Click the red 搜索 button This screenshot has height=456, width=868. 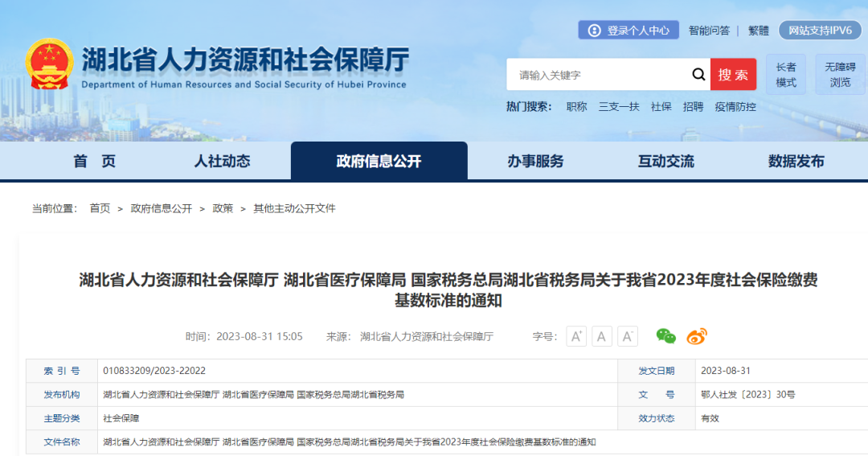click(733, 74)
